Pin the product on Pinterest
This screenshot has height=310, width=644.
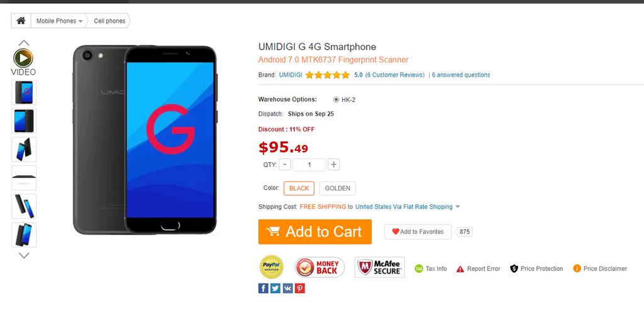click(300, 288)
